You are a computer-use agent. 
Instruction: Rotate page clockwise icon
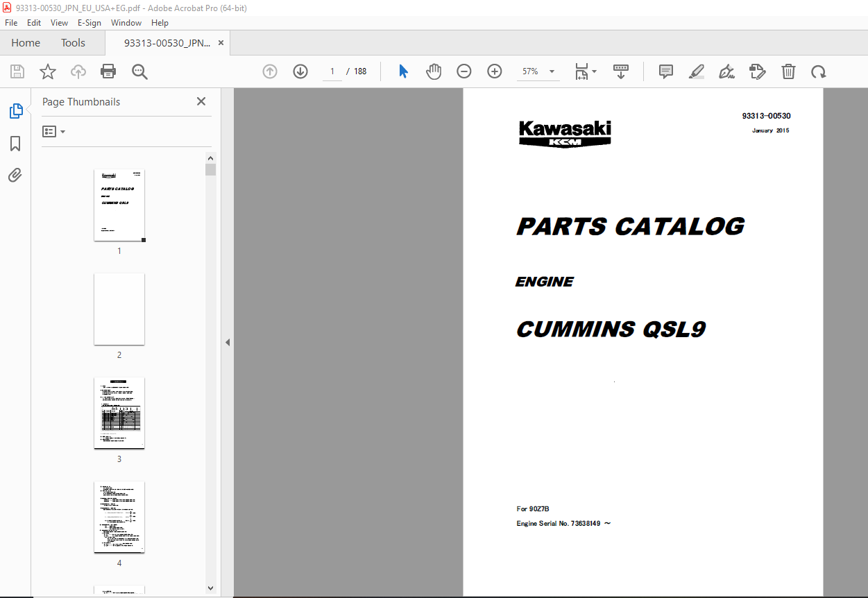point(819,71)
